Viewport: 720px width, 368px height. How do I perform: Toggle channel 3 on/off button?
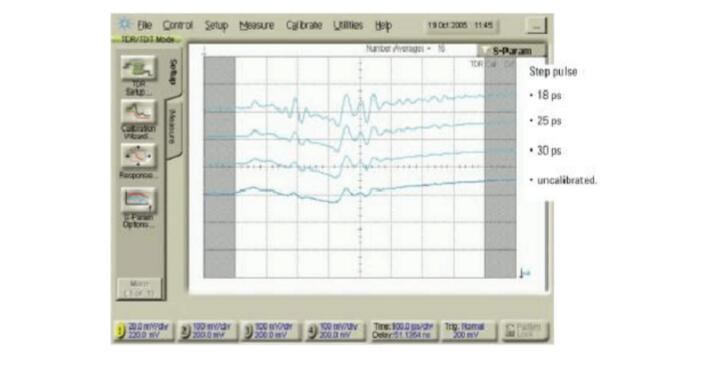click(248, 331)
